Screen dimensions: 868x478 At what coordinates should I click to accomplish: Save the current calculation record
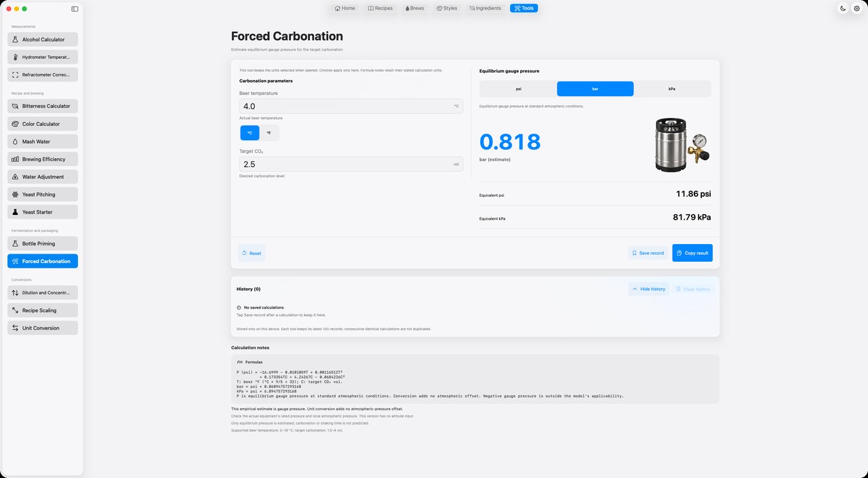click(648, 253)
